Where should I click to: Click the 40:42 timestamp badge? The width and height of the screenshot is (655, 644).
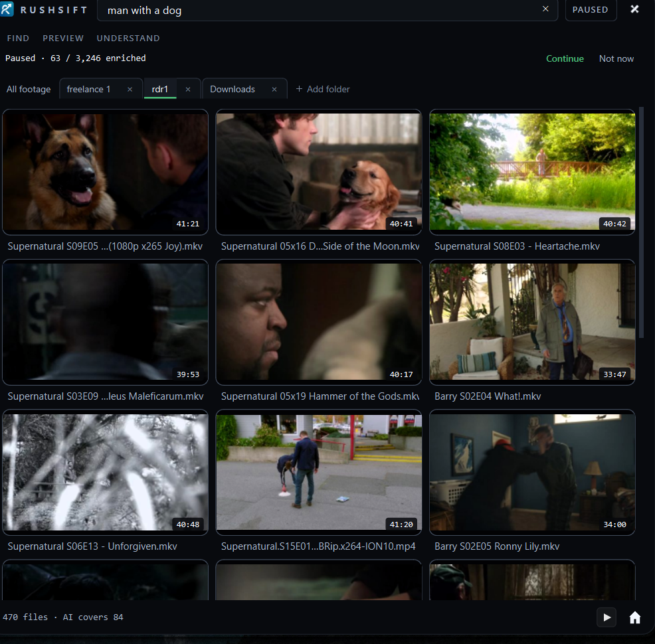pyautogui.click(x=614, y=224)
